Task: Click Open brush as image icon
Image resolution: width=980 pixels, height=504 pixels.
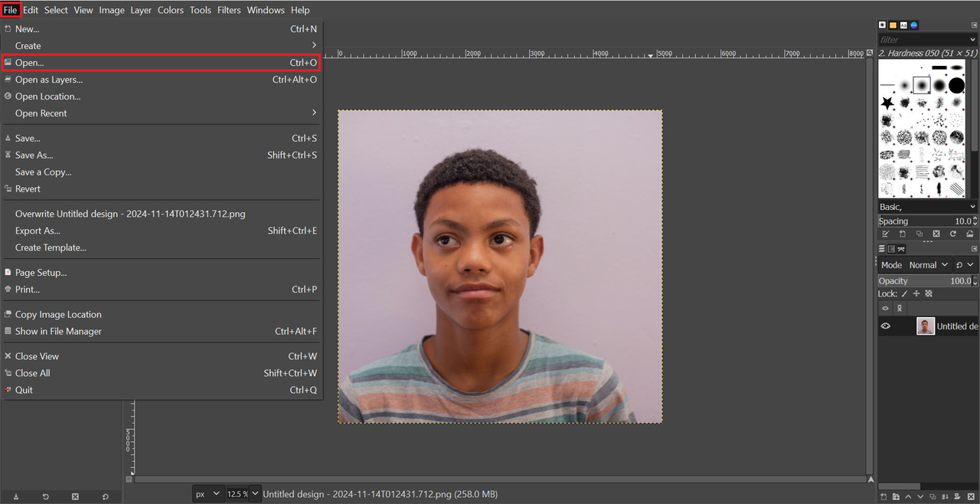Action: 970,234
